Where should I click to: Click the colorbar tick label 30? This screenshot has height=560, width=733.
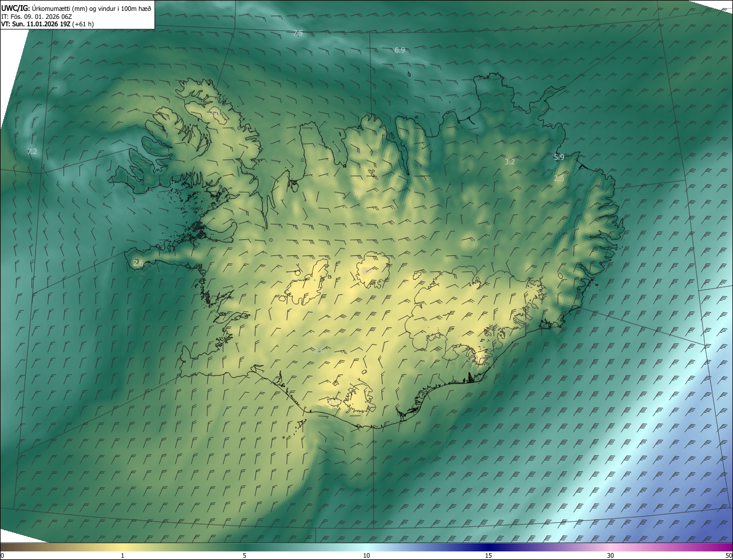coord(610,555)
